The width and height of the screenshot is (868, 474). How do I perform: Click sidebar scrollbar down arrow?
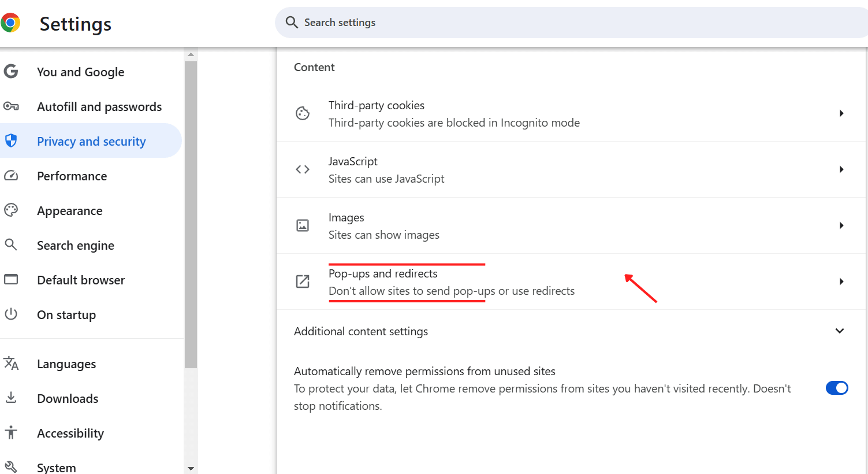(x=191, y=468)
